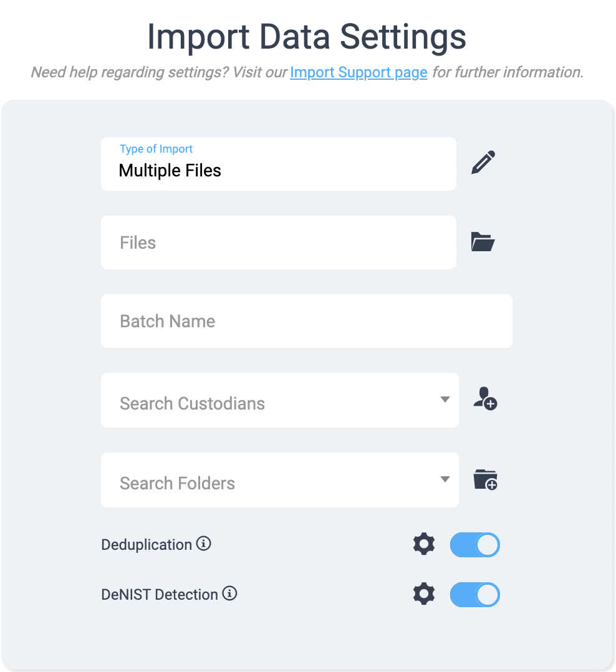Screen dimensions: 616x672
Task: Open the DeNIST Detection settings gear
Action: pyautogui.click(x=424, y=594)
